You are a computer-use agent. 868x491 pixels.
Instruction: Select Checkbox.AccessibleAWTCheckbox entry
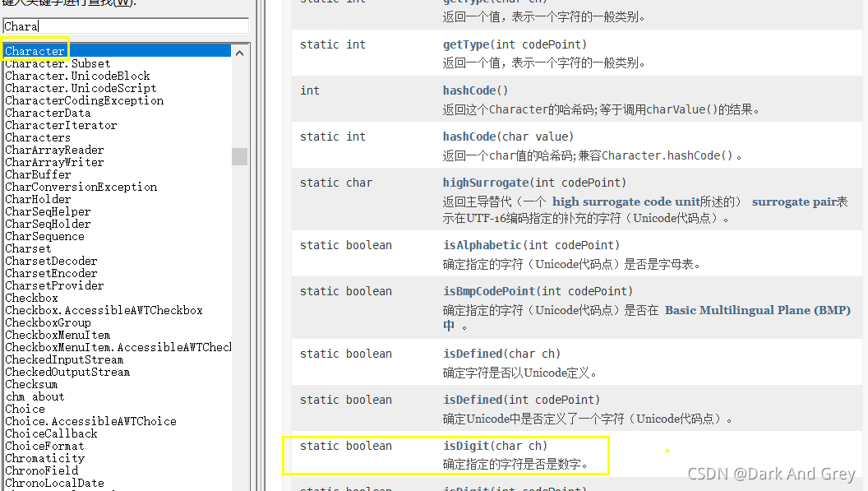tap(104, 310)
